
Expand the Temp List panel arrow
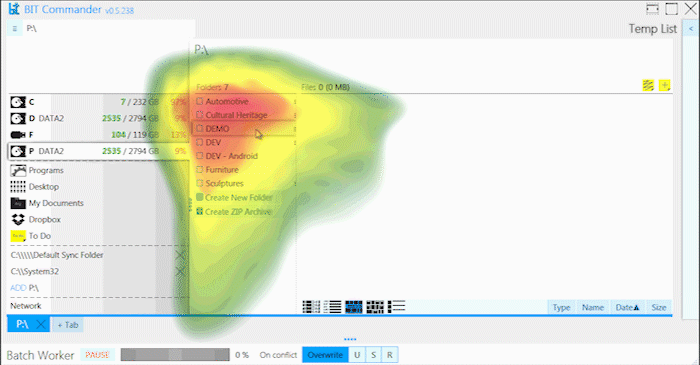(691, 29)
